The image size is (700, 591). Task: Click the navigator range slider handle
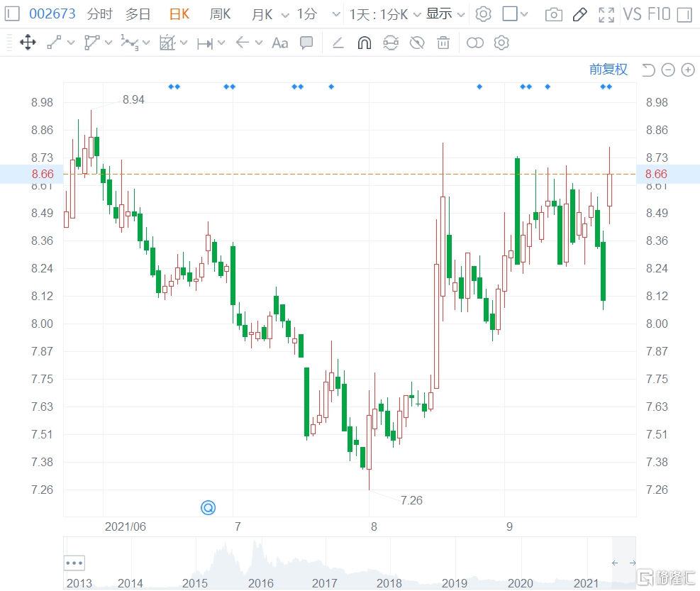pos(623,563)
